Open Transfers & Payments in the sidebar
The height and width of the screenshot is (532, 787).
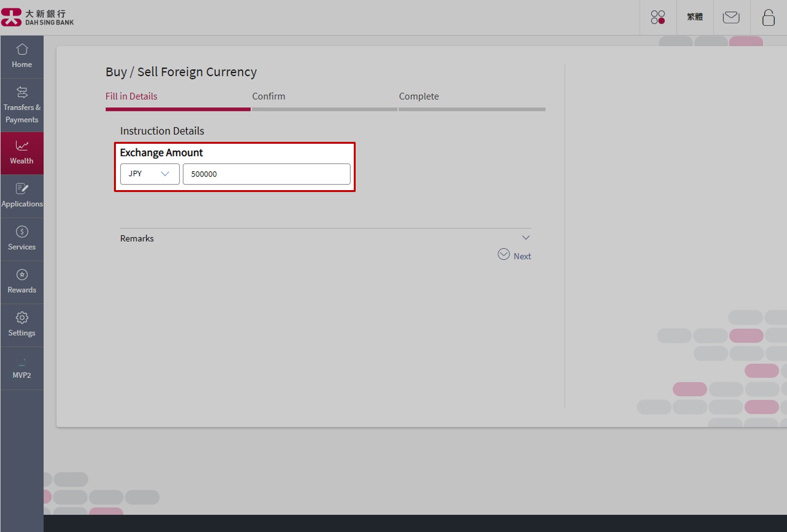tap(22, 105)
